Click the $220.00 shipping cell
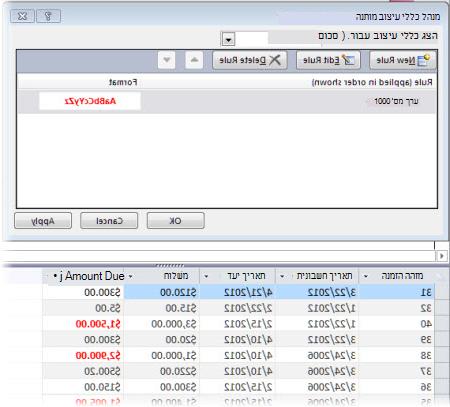The width and height of the screenshot is (450, 407). [x=162, y=371]
